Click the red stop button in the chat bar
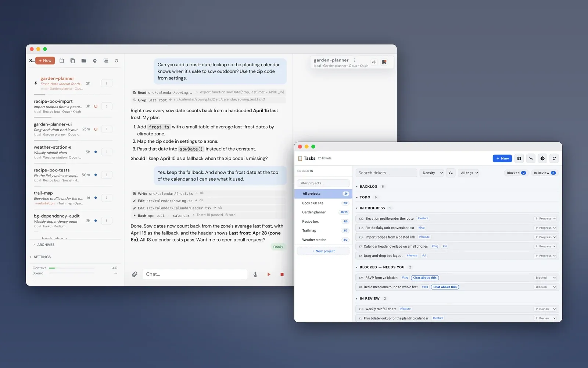Viewport: 588px width, 368px height. pyautogui.click(x=282, y=274)
